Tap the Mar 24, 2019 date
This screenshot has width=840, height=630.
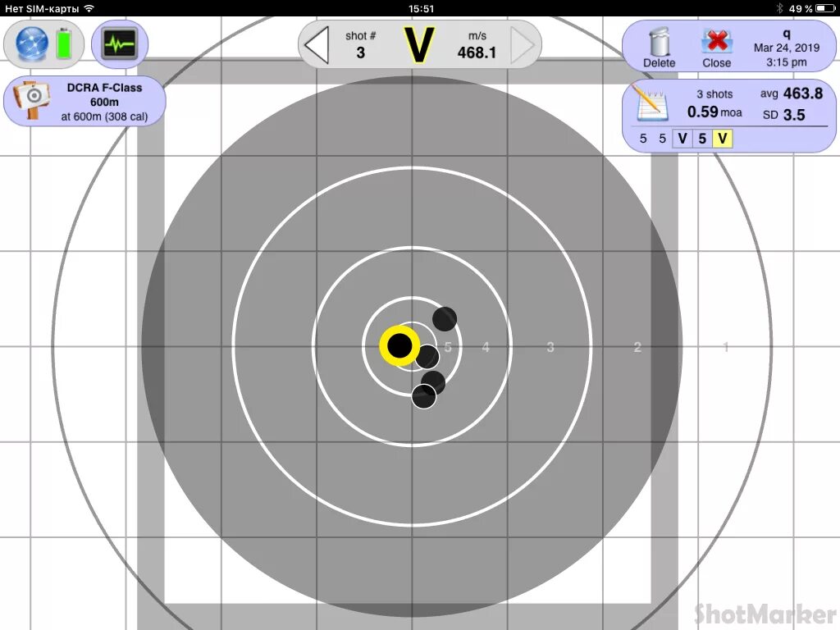(x=787, y=48)
